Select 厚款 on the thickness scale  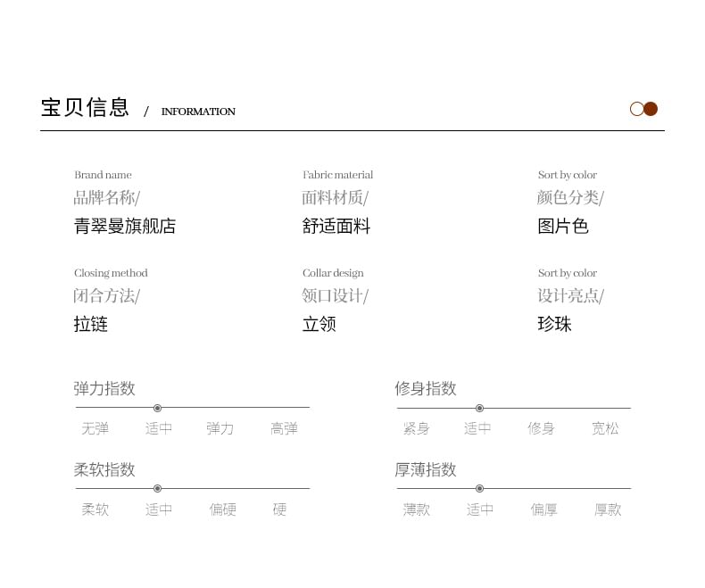point(608,509)
